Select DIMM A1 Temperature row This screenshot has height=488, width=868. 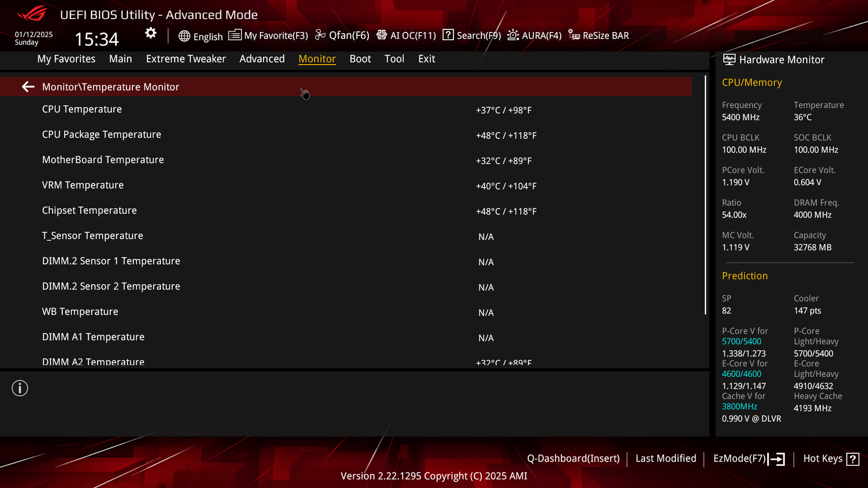[346, 337]
